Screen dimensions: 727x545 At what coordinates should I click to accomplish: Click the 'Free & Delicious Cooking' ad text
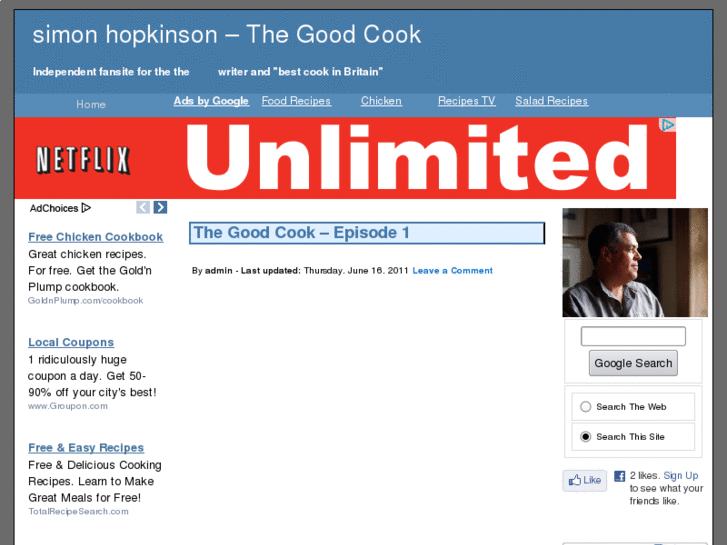(x=95, y=465)
